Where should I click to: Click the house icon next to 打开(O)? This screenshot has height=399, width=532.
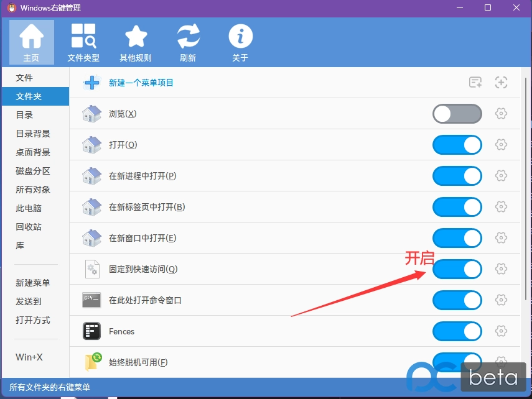[x=91, y=145]
